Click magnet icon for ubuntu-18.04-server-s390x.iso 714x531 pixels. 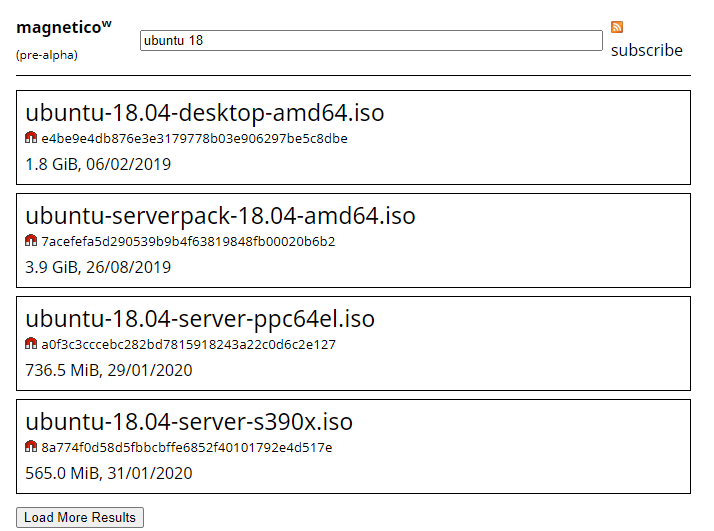click(31, 446)
